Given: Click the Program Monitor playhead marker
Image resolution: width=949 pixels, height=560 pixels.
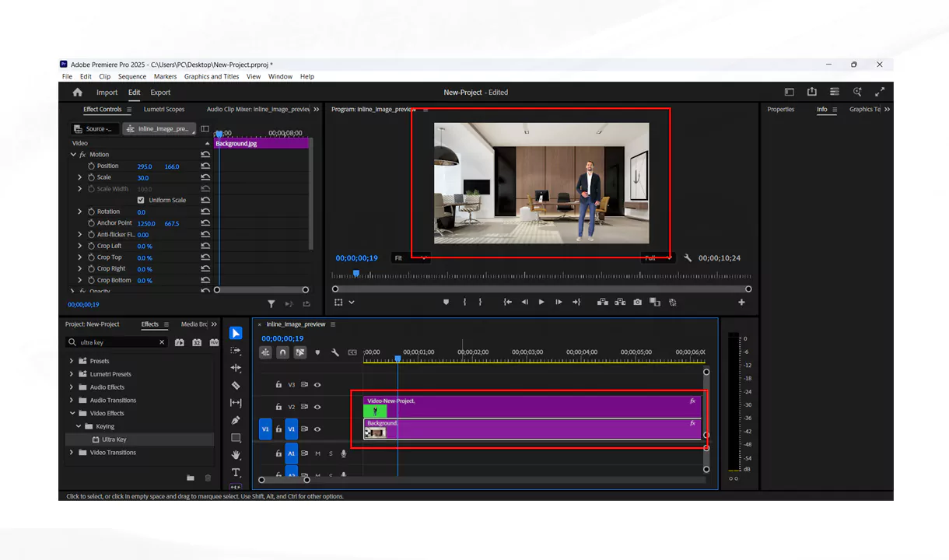Looking at the screenshot, I should coord(356,273).
